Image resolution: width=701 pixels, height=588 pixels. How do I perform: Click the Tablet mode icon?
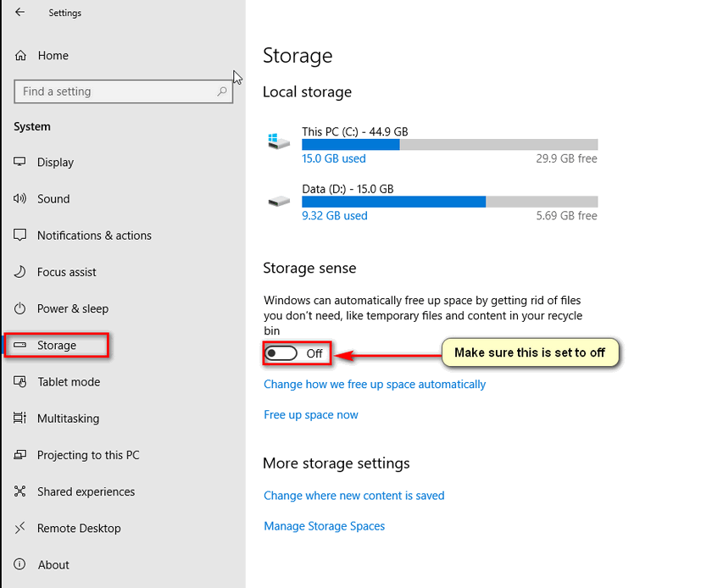pos(19,381)
